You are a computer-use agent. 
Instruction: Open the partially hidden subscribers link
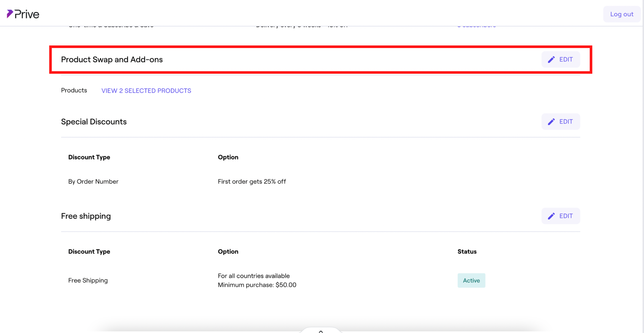pyautogui.click(x=476, y=26)
